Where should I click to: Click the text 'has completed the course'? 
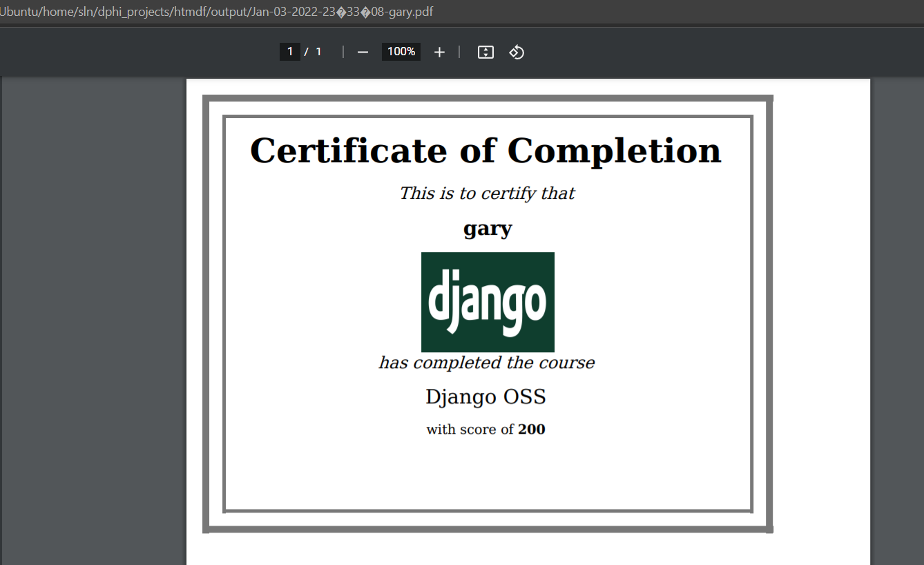pyautogui.click(x=486, y=363)
